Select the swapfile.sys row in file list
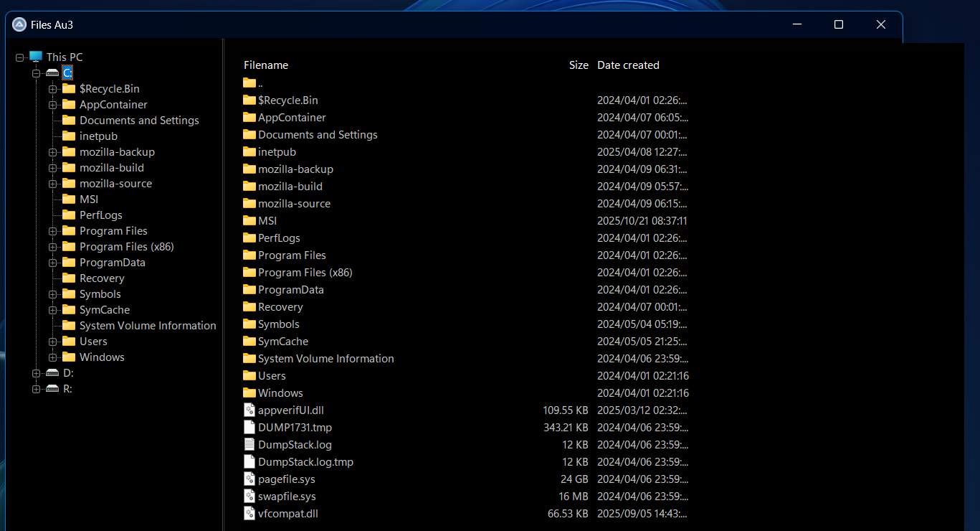Image resolution: width=980 pixels, height=531 pixels. (287, 497)
